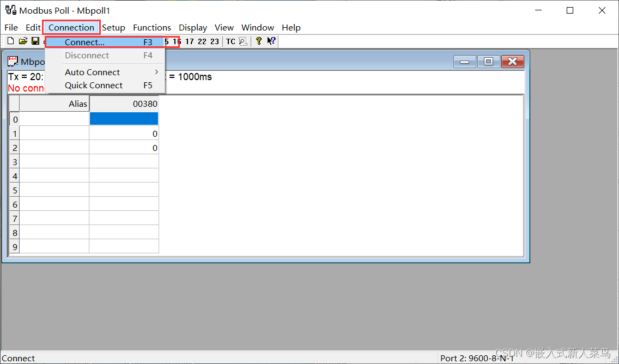Image resolution: width=619 pixels, height=364 pixels.
Task: Choose Connect... F3 from the menu
Action: [105, 43]
